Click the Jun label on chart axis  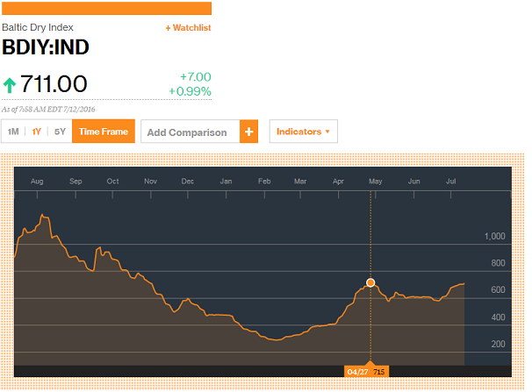point(414,182)
